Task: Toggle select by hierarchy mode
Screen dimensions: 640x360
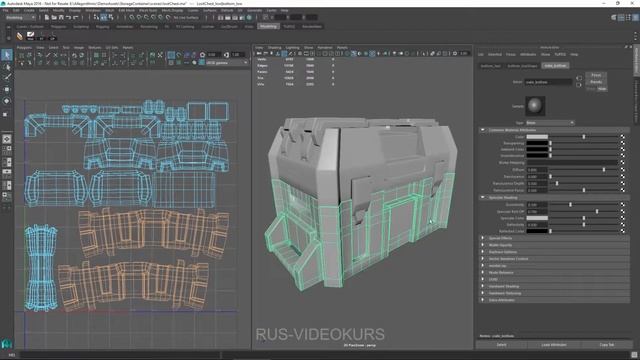Action: [96, 18]
